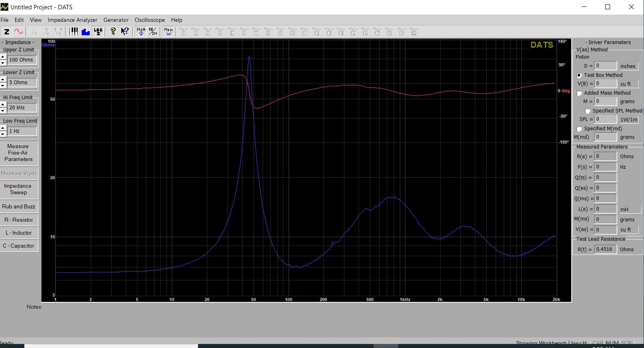Screen dimensions: 644x348
Task: Activate the context help arrow icon
Action: (x=125, y=32)
